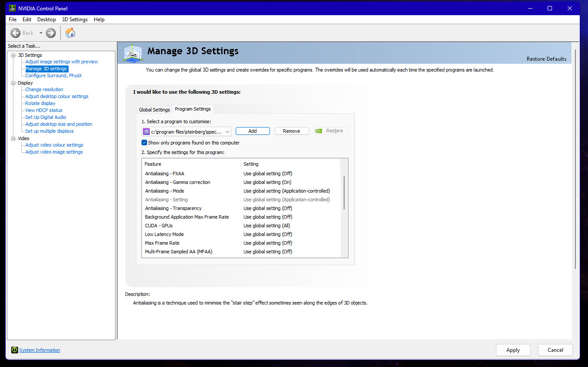Open the File menu
588x367 pixels.
(x=13, y=20)
